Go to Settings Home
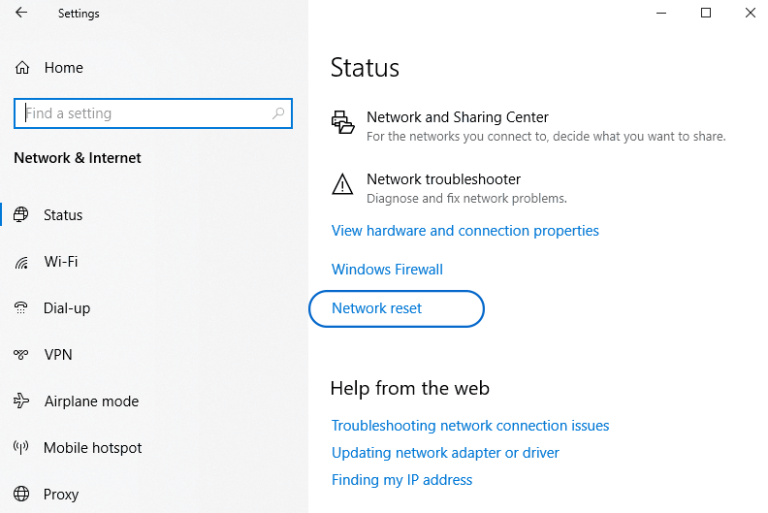 tap(63, 68)
